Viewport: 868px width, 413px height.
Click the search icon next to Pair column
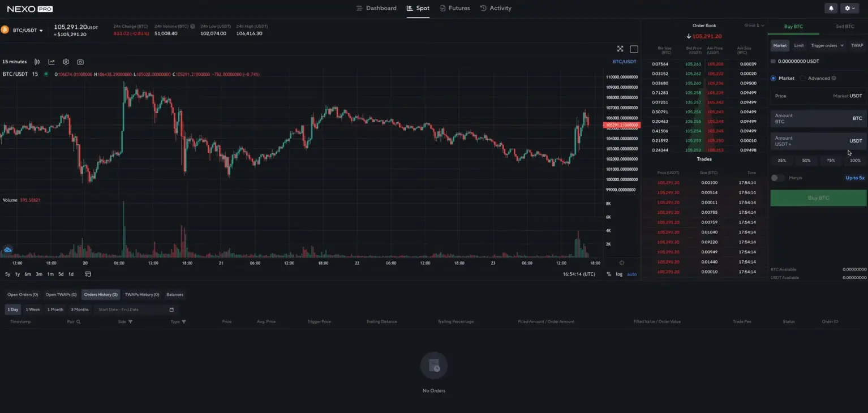coord(78,321)
